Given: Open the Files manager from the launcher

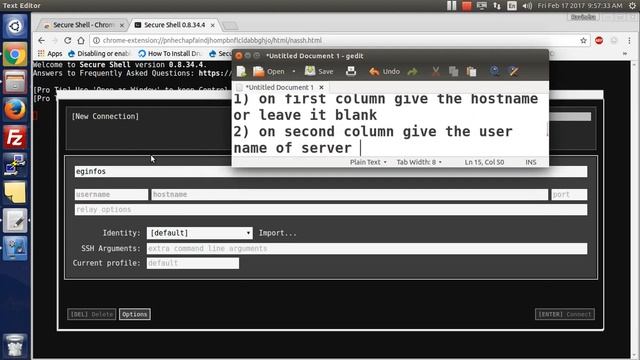Looking at the screenshot, I should click(x=15, y=82).
